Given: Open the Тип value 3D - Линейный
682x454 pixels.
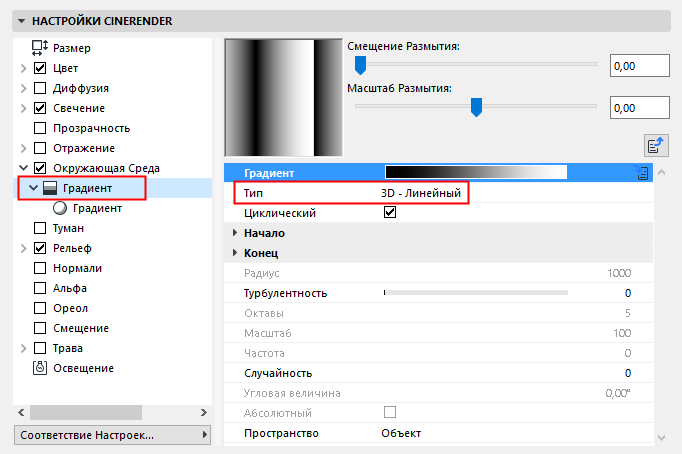Looking at the screenshot, I should [420, 193].
